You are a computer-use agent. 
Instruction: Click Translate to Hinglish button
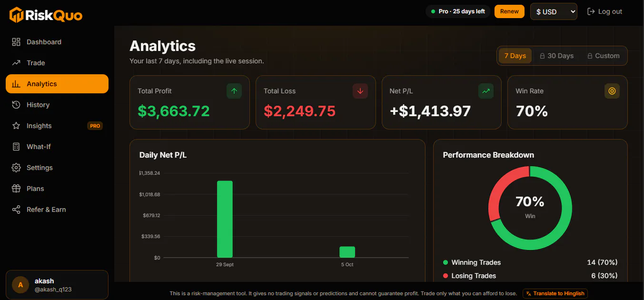click(555, 293)
